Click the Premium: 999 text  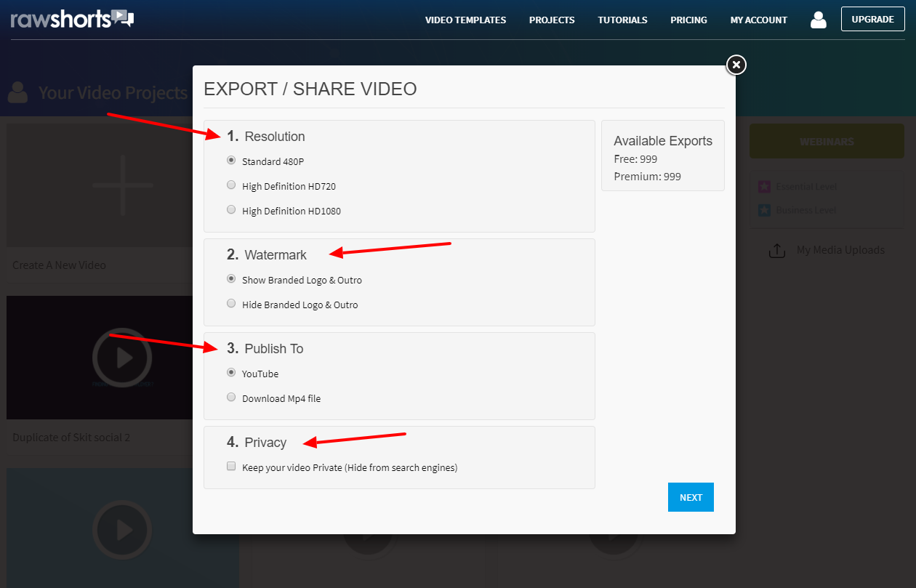point(647,177)
